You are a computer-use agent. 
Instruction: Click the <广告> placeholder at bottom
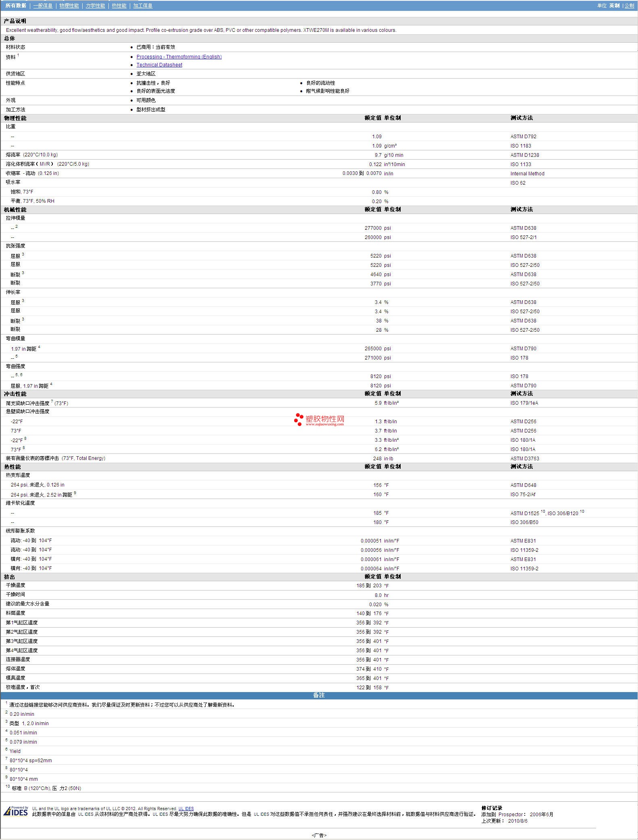click(319, 835)
